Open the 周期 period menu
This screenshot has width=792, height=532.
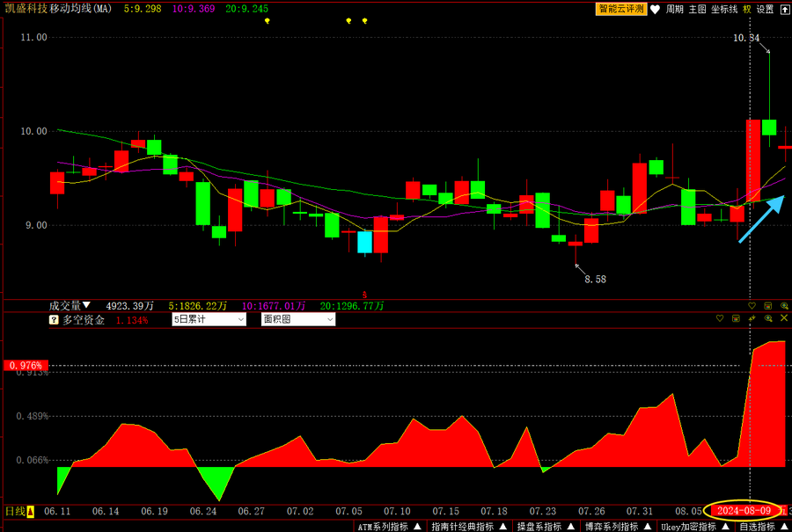tap(674, 9)
